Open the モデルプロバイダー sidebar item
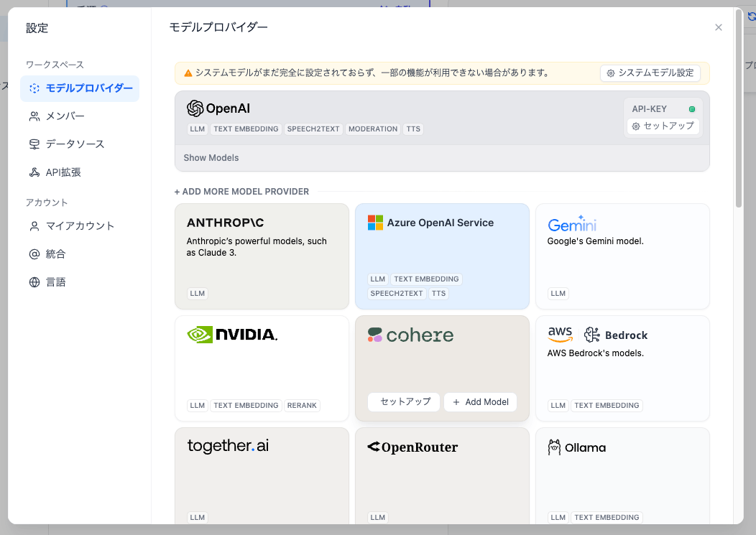Viewport: 756px width, 535px height. tap(80, 88)
